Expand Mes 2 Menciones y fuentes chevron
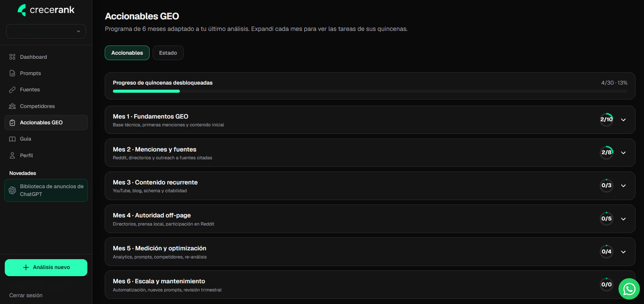 623,153
